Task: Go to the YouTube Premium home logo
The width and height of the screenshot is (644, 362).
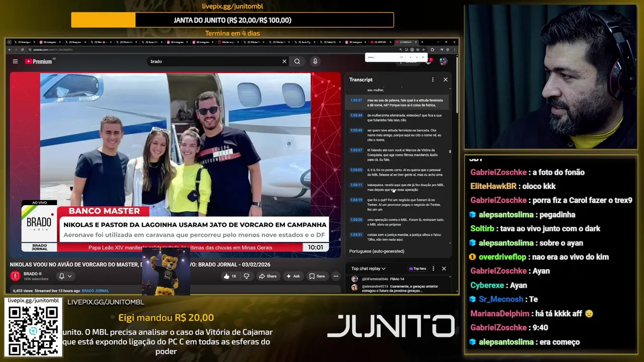Action: (x=39, y=61)
